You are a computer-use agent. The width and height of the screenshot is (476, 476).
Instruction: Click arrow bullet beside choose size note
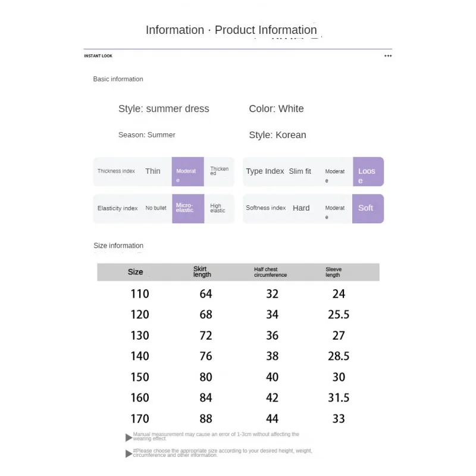[x=129, y=453]
